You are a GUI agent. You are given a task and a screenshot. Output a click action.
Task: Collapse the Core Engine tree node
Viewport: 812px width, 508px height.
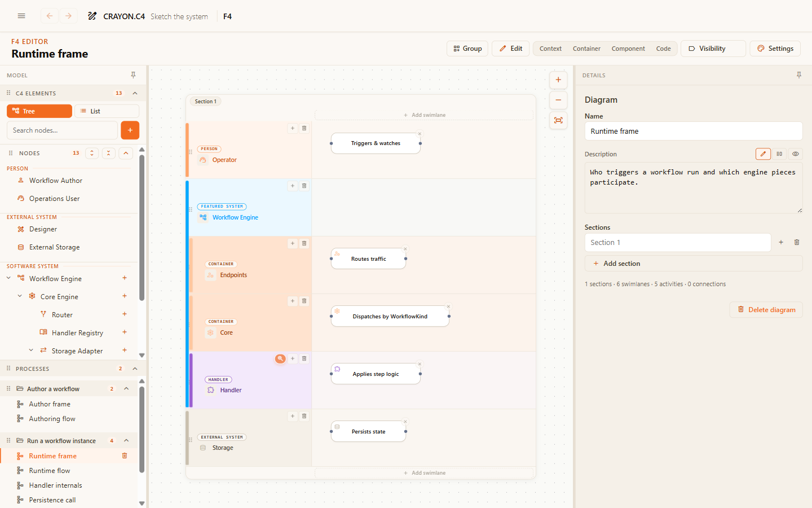pyautogui.click(x=20, y=296)
